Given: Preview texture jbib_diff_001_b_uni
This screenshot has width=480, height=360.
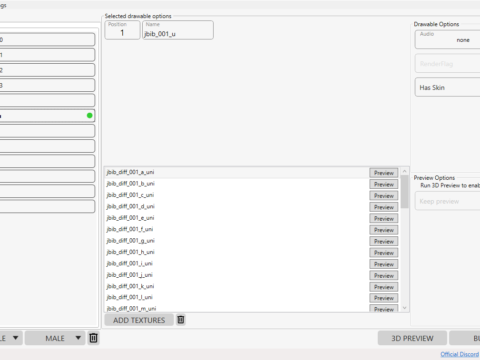Looking at the screenshot, I should coord(384,184).
